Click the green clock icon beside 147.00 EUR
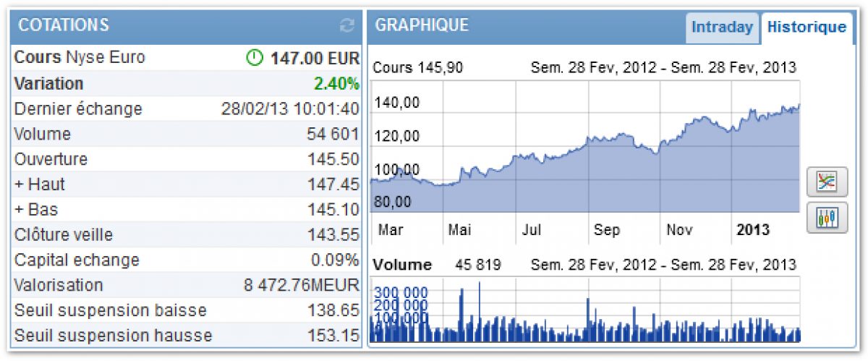Screen dimensions: 868x361 pos(255,58)
